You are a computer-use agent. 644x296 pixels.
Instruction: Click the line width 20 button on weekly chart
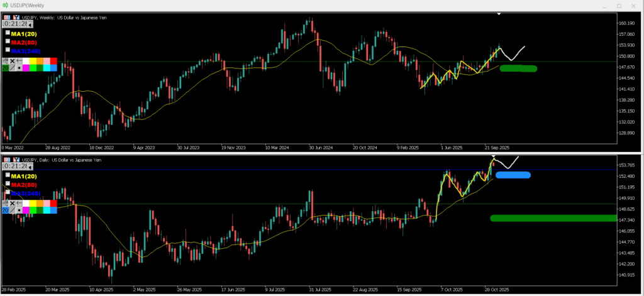pos(5,68)
